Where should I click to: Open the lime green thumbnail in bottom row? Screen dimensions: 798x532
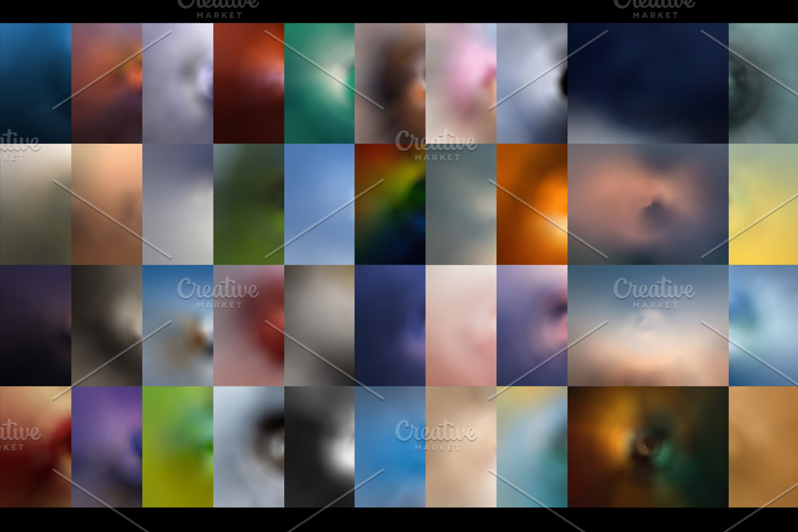click(x=178, y=447)
